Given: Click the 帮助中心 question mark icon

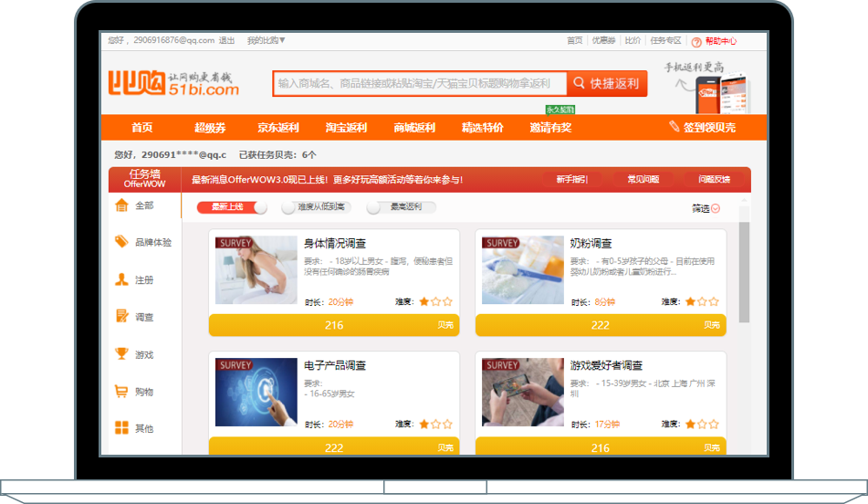Looking at the screenshot, I should click(x=696, y=41).
